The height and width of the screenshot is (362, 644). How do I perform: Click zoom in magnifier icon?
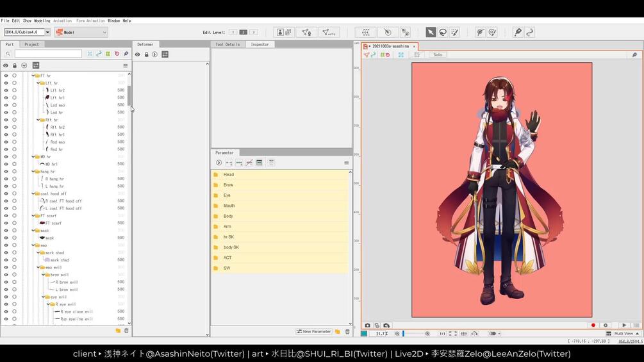coord(427,334)
